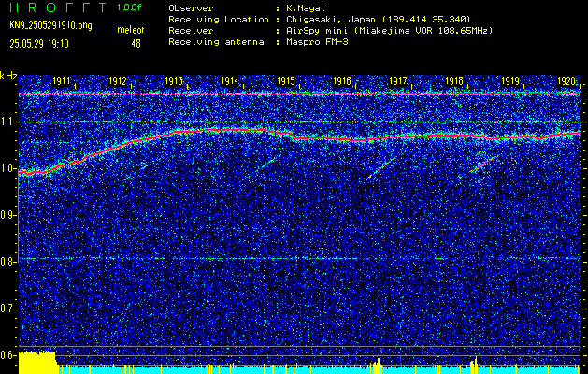The image size is (588, 374).
Task: Click the 1920 time marker
Action: pyautogui.click(x=566, y=81)
